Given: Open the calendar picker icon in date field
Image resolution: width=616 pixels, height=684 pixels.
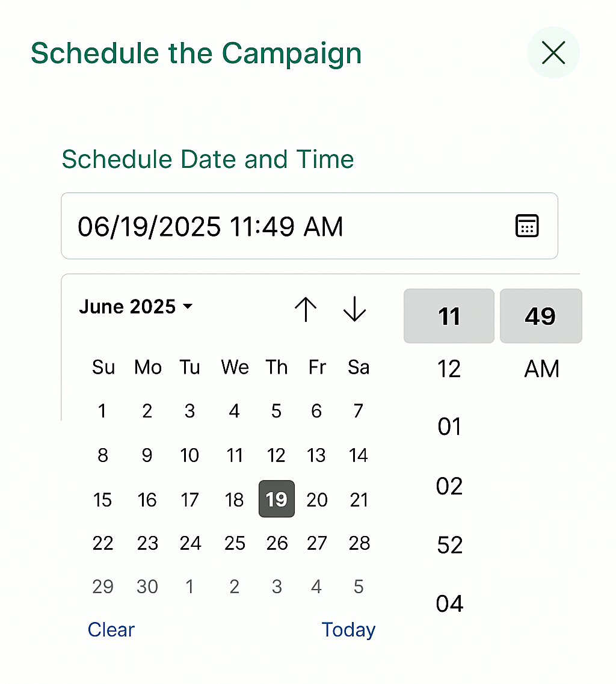Looking at the screenshot, I should (x=527, y=226).
